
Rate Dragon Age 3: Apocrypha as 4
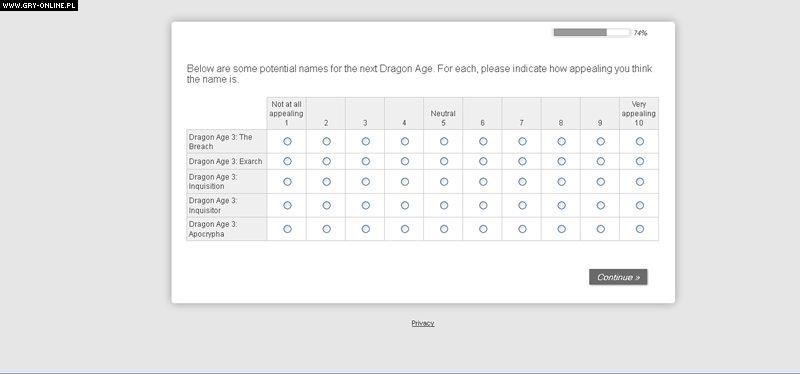coord(405,229)
